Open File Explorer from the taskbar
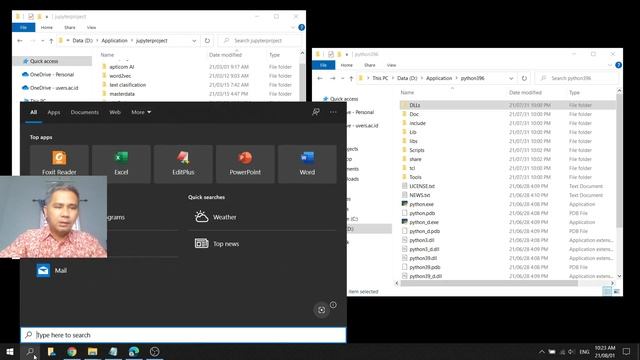640x360 pixels. coord(93,351)
